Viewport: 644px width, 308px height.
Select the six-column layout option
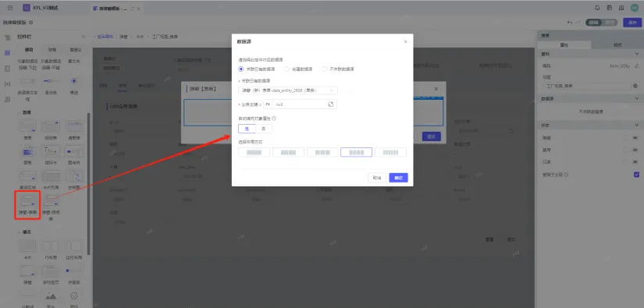[x=390, y=152]
